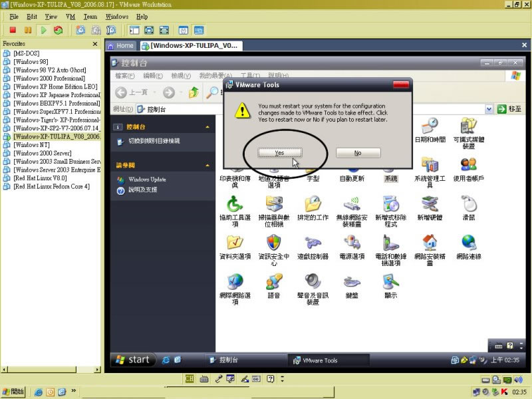Open the 新增或移除程式 icon

click(x=390, y=211)
